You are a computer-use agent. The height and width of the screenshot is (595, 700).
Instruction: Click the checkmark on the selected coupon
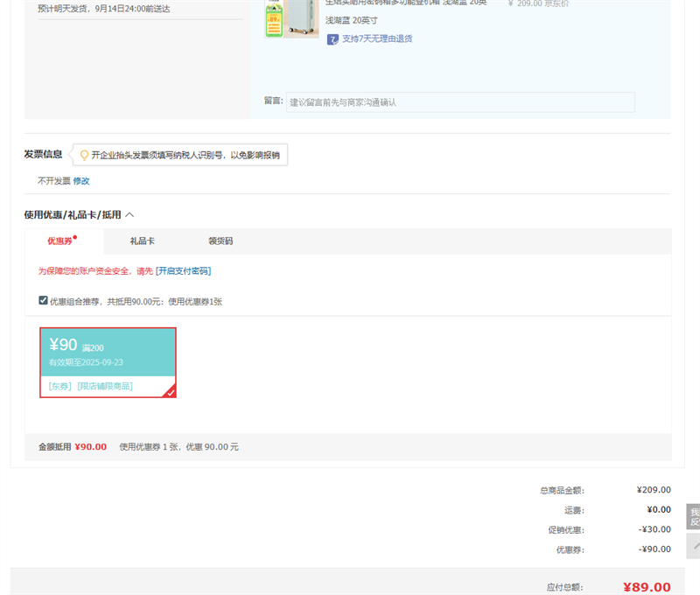click(x=170, y=390)
